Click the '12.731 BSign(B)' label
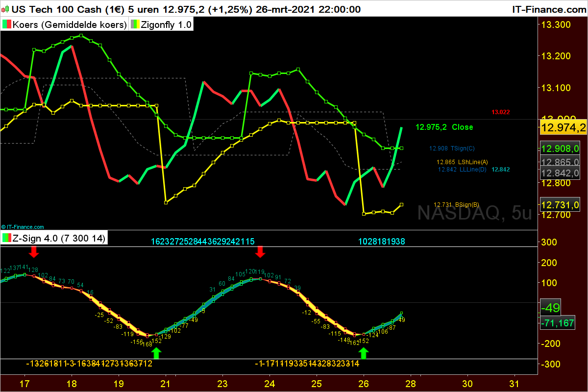 tap(457, 205)
